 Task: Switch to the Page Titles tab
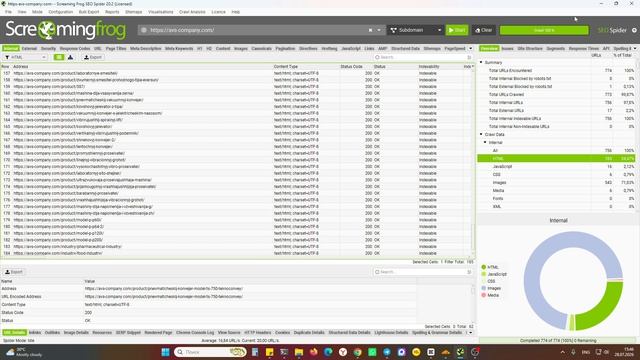click(116, 49)
